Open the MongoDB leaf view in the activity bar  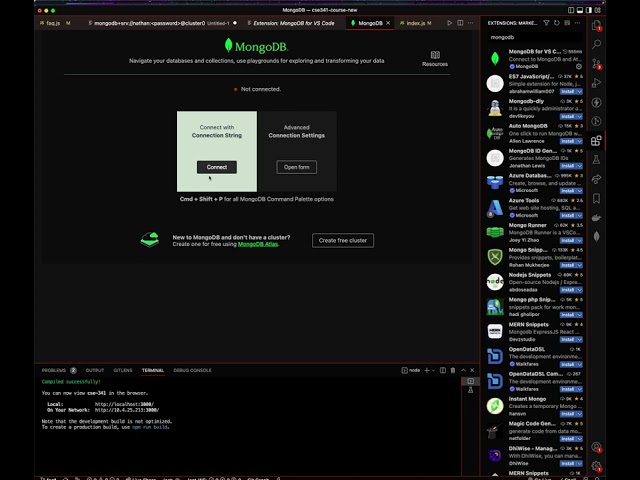coord(596,237)
